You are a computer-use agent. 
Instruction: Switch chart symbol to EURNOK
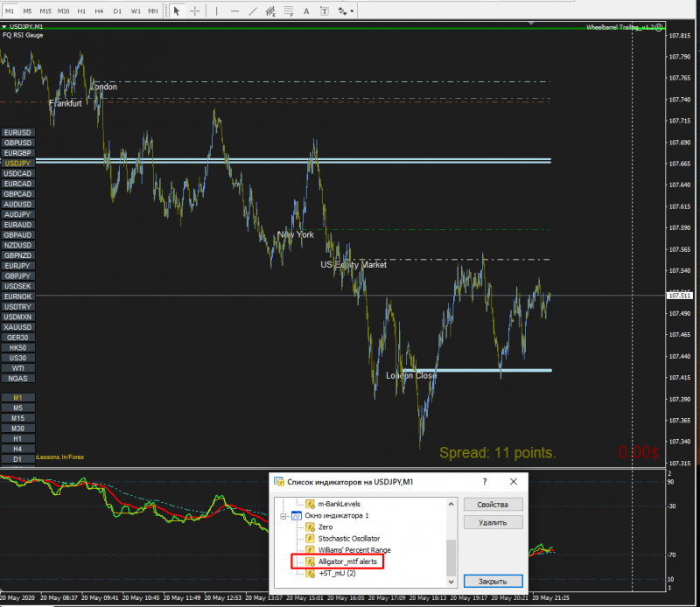pyautogui.click(x=17, y=297)
